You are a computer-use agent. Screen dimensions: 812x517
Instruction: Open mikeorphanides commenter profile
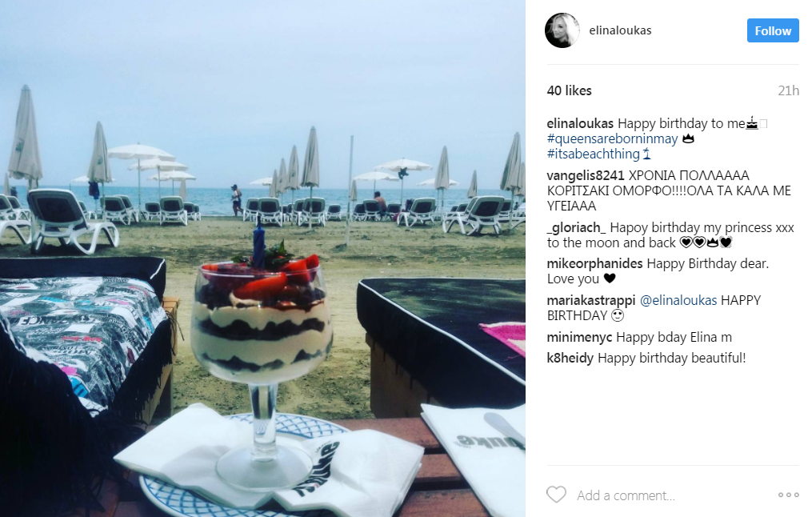click(x=594, y=263)
